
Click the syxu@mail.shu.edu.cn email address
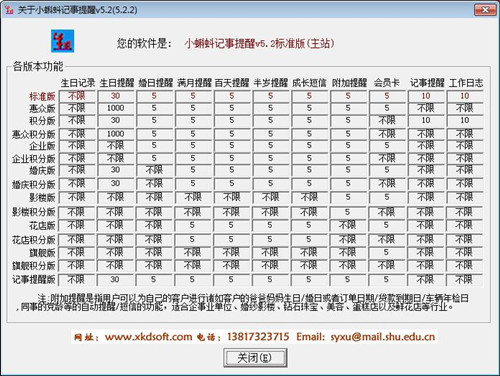pos(383,337)
